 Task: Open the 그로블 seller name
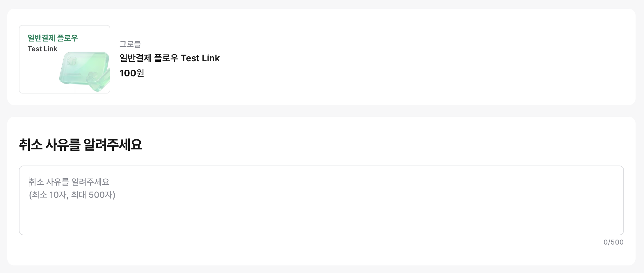click(x=130, y=44)
